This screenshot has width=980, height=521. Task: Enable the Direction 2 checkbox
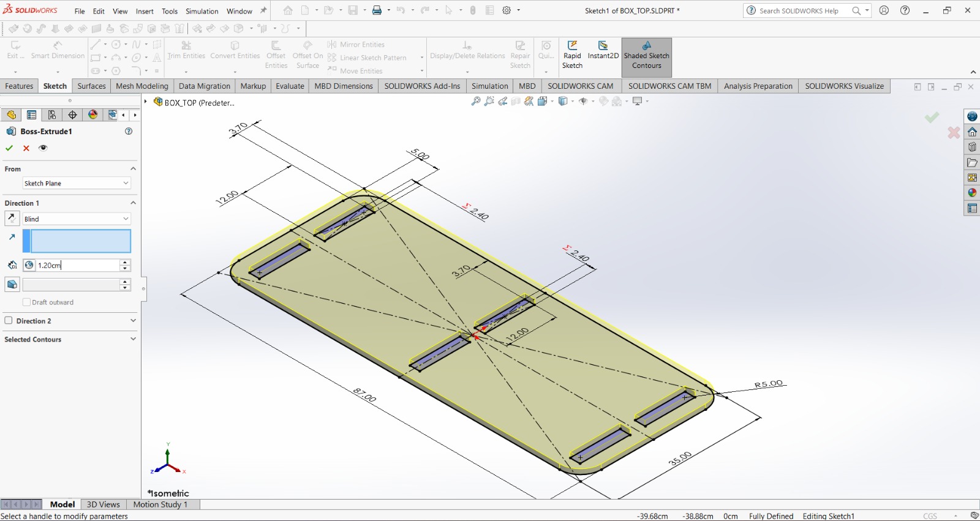point(9,321)
